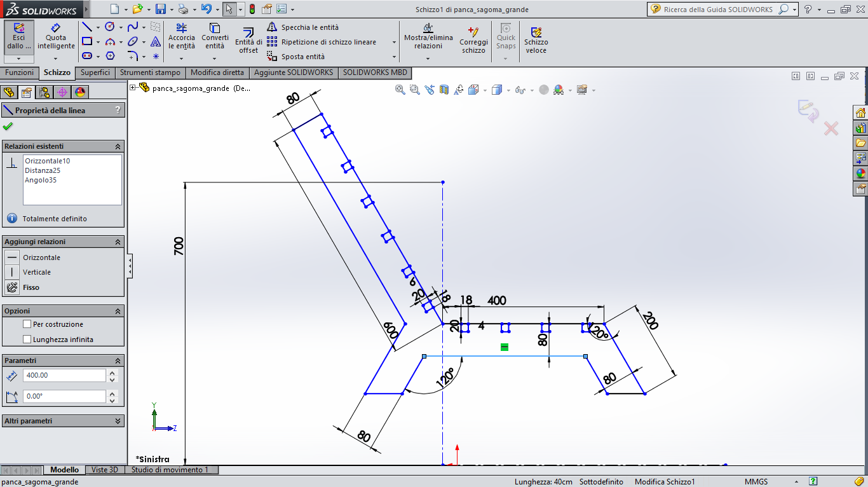
Task: Open the Quota intelligente dropdown arrow
Action: [x=56, y=58]
